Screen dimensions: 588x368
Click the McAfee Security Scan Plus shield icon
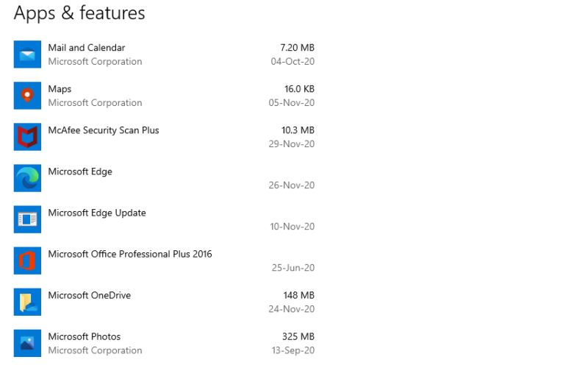coord(27,137)
